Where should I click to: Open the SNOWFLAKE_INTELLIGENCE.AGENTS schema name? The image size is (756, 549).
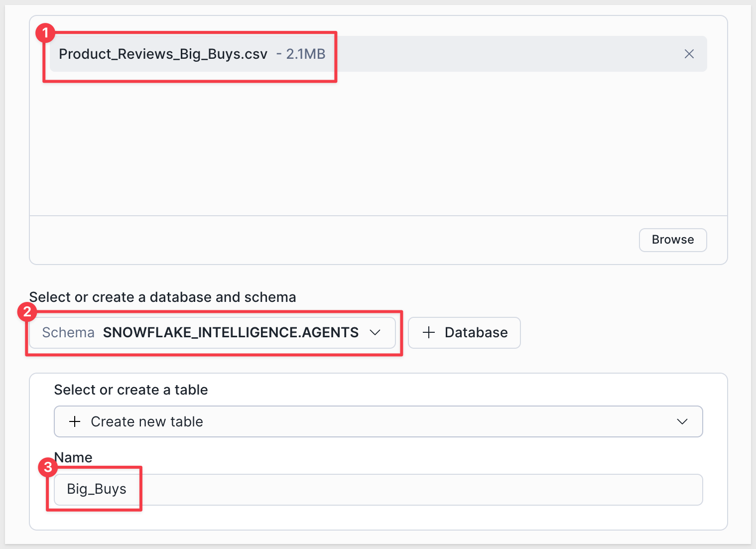click(x=231, y=332)
